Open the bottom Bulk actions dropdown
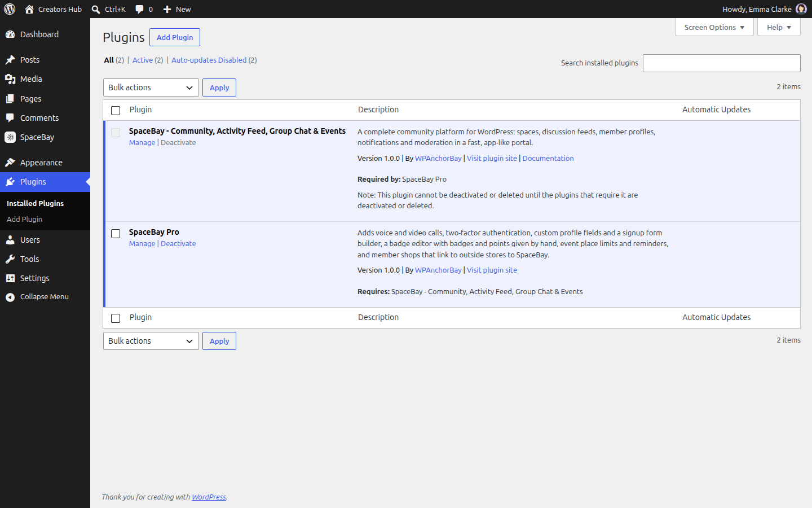 click(151, 341)
